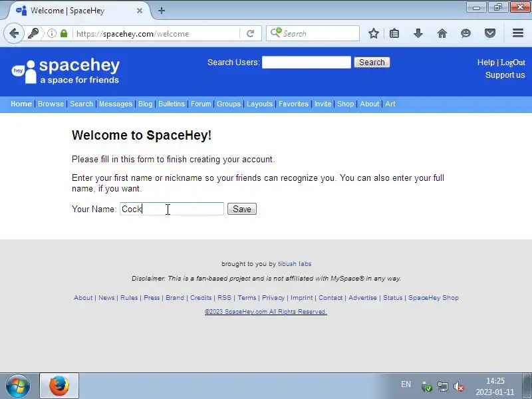Open footer Brand link
This screenshot has width=532, height=399.
pyautogui.click(x=175, y=297)
